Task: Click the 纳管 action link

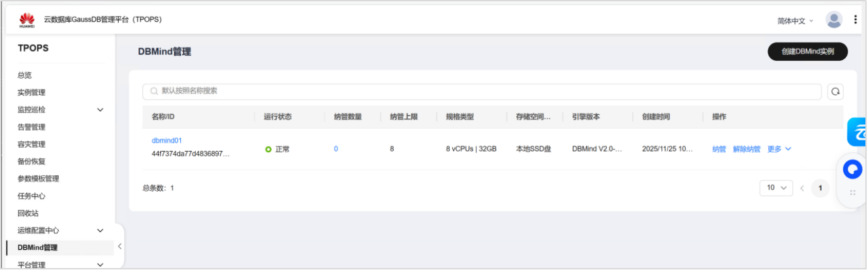Action: pyautogui.click(x=719, y=149)
